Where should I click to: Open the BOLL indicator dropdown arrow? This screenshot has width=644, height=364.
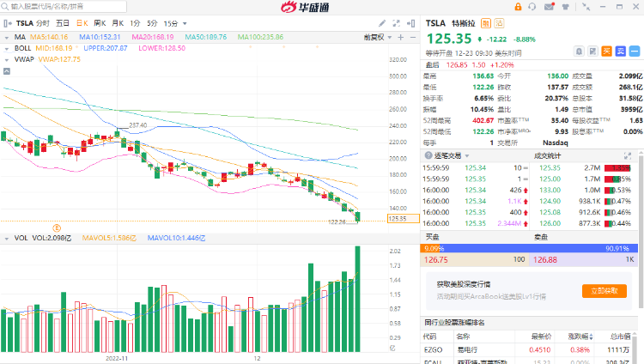tap(7, 48)
